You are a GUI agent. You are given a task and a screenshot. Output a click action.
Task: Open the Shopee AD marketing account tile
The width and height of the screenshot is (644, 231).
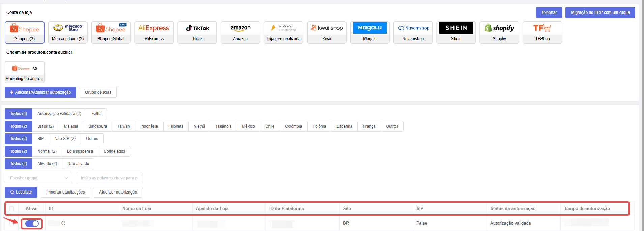pos(25,72)
